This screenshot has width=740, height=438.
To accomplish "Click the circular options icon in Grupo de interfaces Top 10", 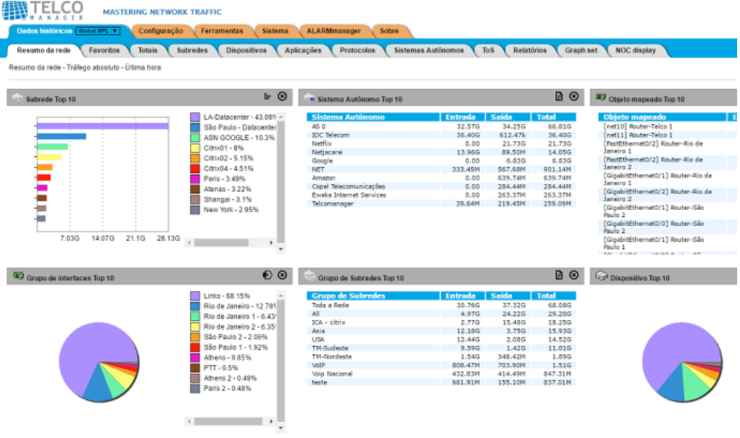I will click(282, 275).
